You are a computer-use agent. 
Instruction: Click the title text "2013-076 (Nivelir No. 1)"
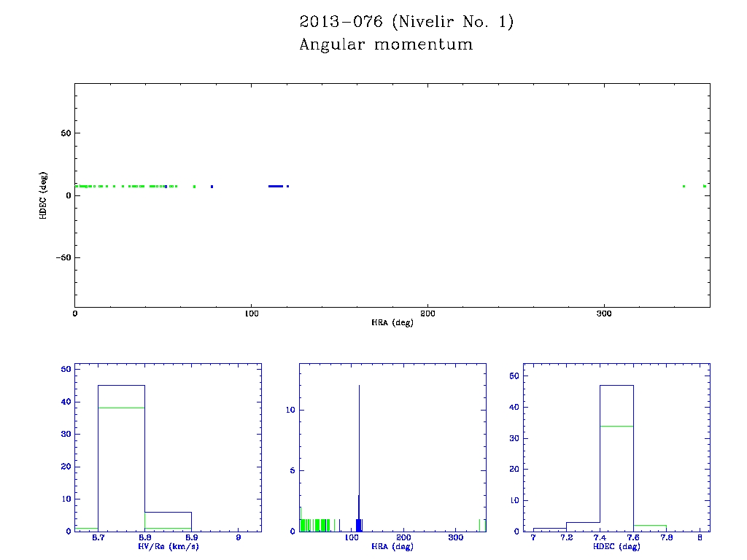(x=406, y=22)
